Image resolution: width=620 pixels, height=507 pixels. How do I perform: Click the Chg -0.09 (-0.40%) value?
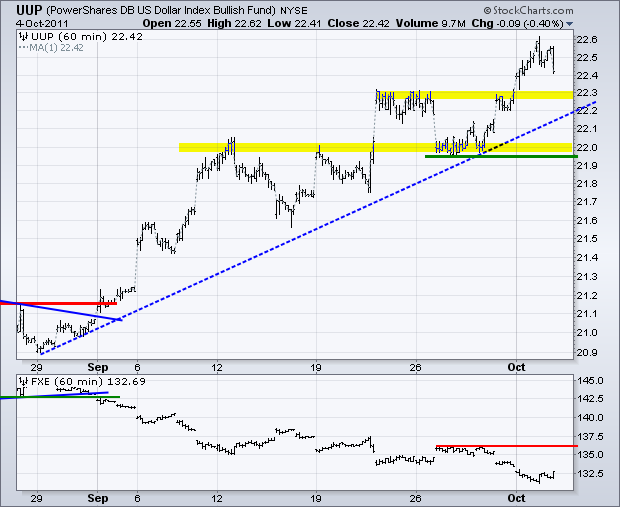click(518, 23)
